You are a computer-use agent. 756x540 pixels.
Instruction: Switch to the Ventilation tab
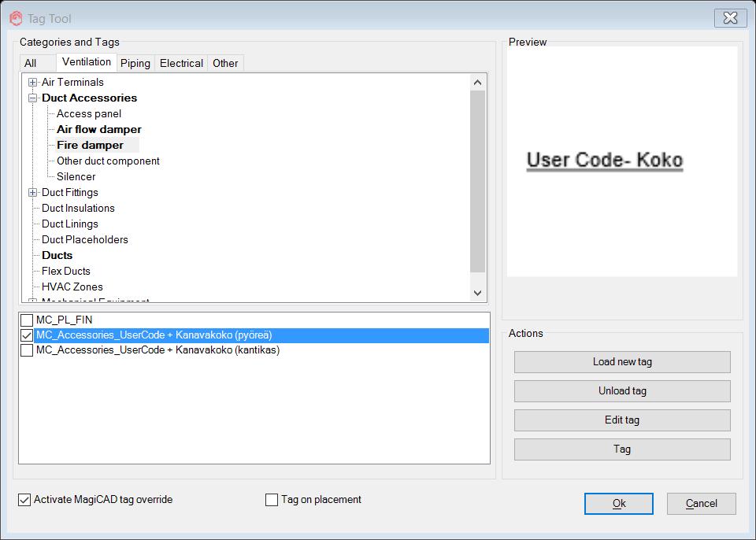coord(87,61)
